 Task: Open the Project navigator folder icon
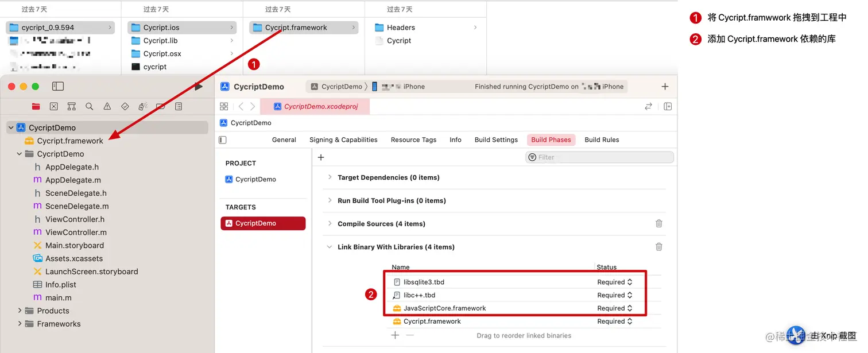(36, 106)
